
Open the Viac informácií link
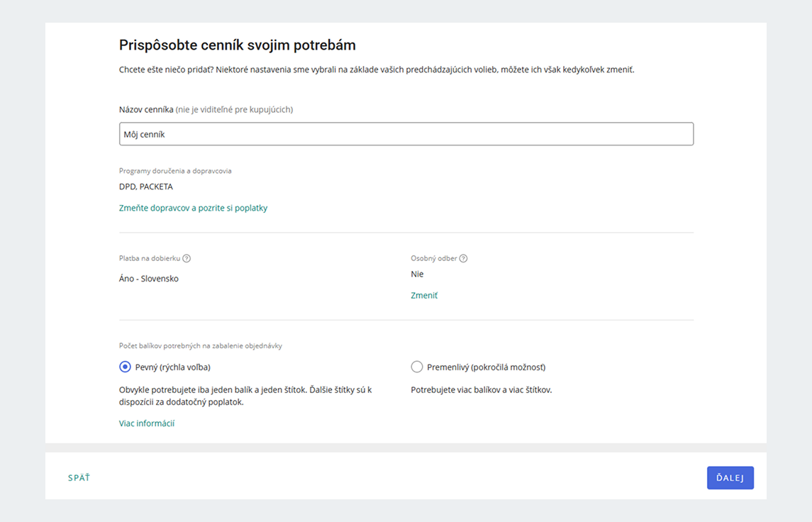pyautogui.click(x=147, y=423)
